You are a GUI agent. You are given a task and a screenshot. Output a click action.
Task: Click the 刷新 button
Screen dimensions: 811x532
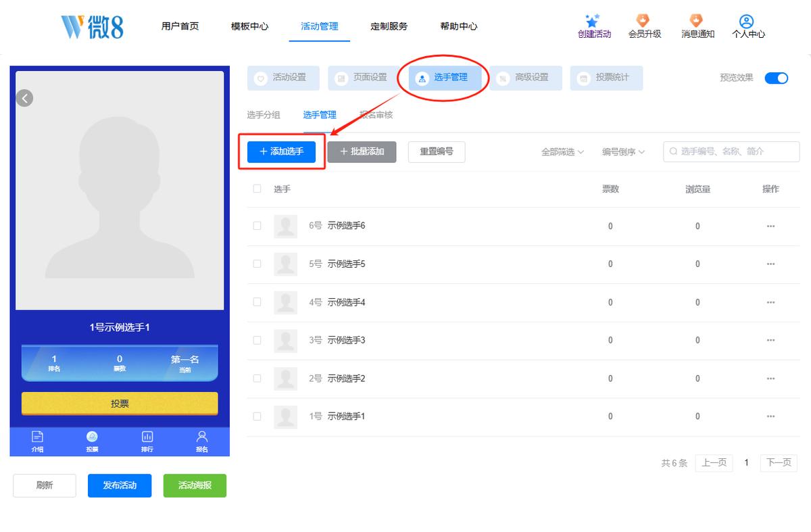click(45, 485)
